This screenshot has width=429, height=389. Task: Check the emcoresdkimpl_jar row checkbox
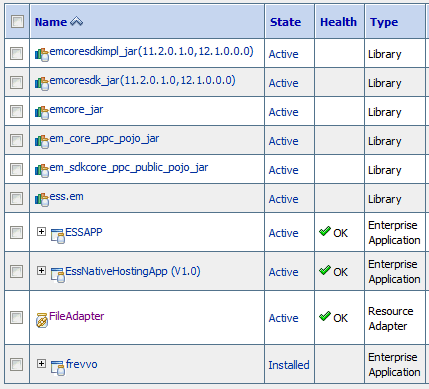pos(17,53)
